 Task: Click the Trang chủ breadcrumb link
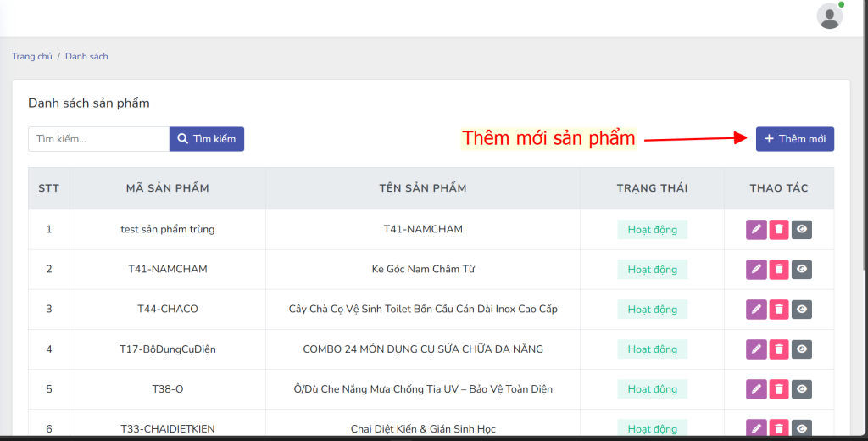[x=32, y=57]
